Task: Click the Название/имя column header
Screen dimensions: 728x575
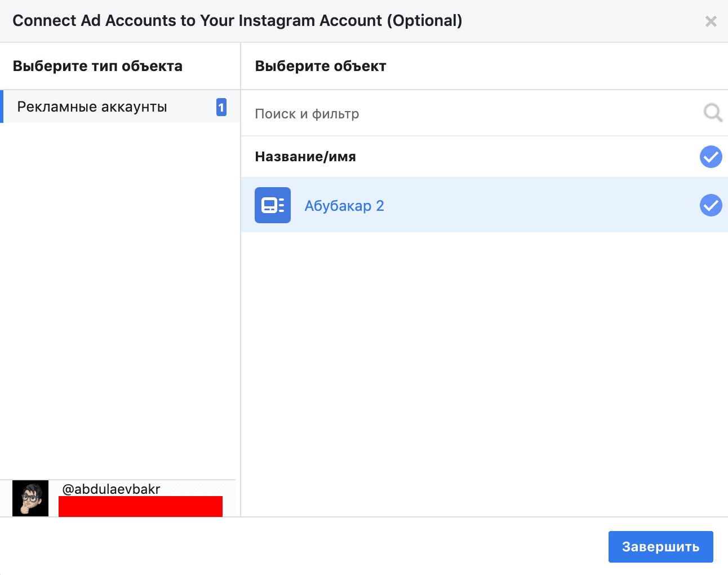Action: pyautogui.click(x=305, y=157)
